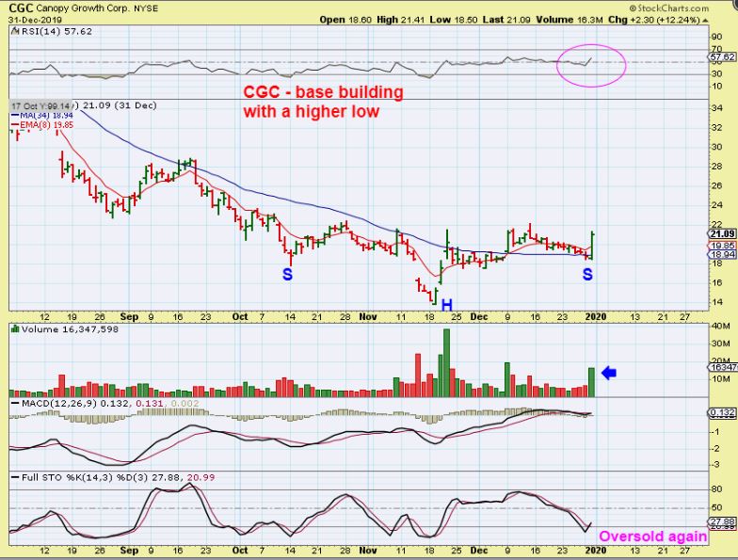738x560 pixels.
Task: Click the 17 Oct Y:99.14 crosshair readout
Action: 41,105
